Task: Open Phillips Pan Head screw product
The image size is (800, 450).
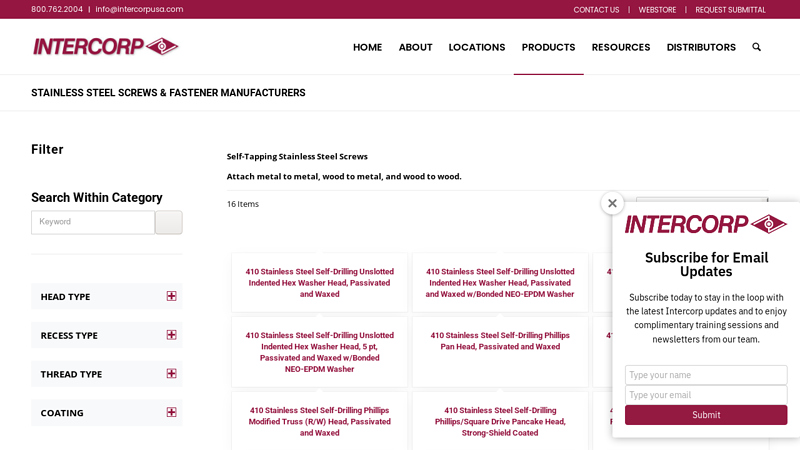Action: (499, 341)
